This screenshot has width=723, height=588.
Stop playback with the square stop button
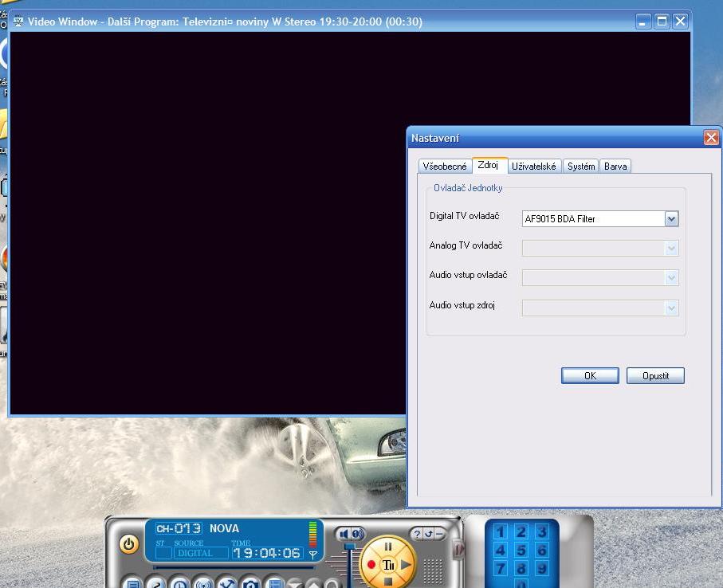coord(388,582)
